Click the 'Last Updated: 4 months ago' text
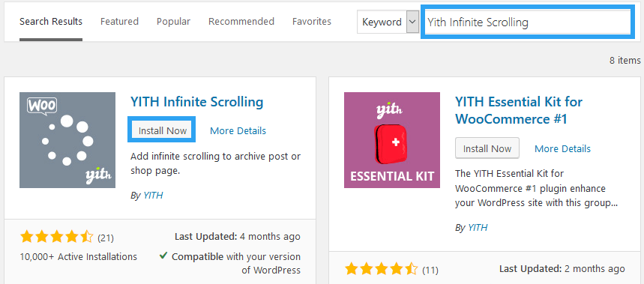 pos(238,237)
